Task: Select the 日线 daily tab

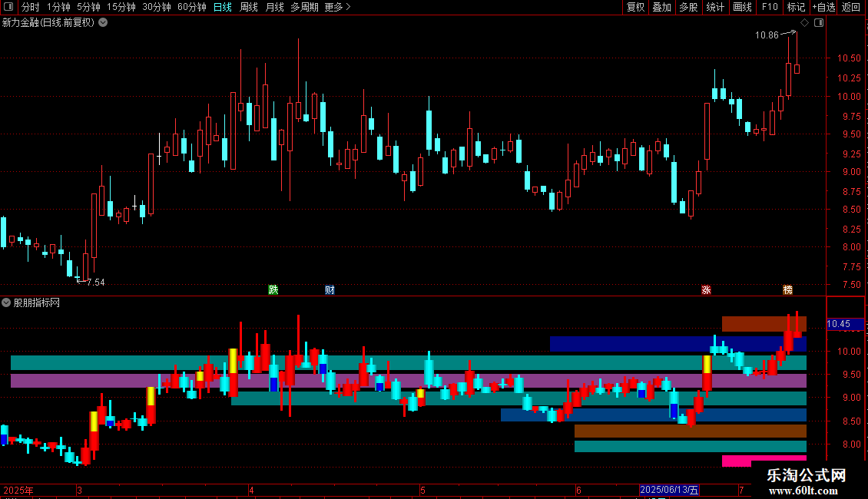Action: click(223, 7)
